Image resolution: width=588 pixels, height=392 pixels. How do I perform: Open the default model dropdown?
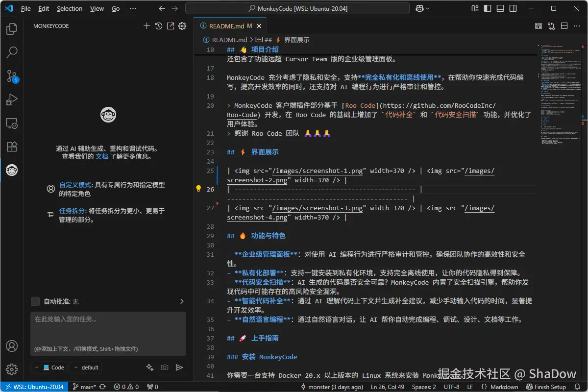click(85, 367)
